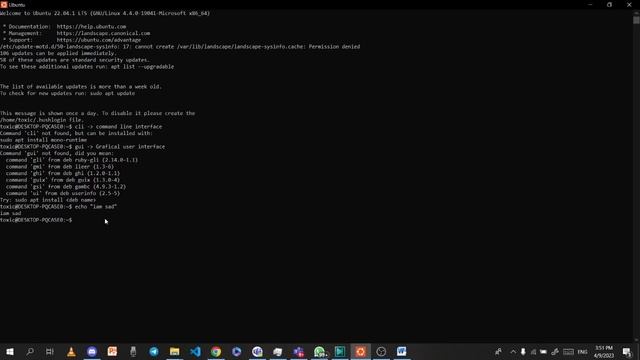Launch VLC media player cone icon

tap(71, 351)
